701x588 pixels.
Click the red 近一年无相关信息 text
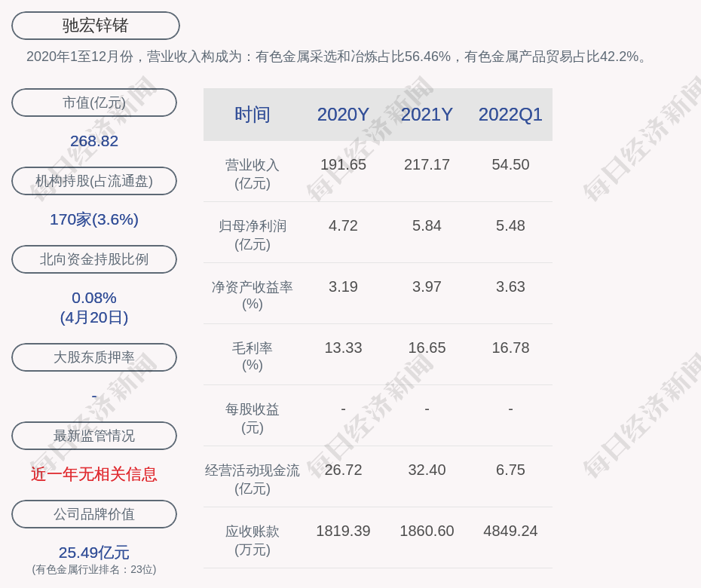94,474
